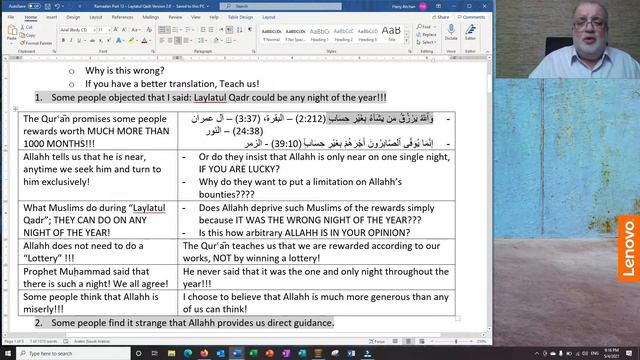Toggle Strikethrough formatting
This screenshot has width=640, height=360.
(93, 40)
